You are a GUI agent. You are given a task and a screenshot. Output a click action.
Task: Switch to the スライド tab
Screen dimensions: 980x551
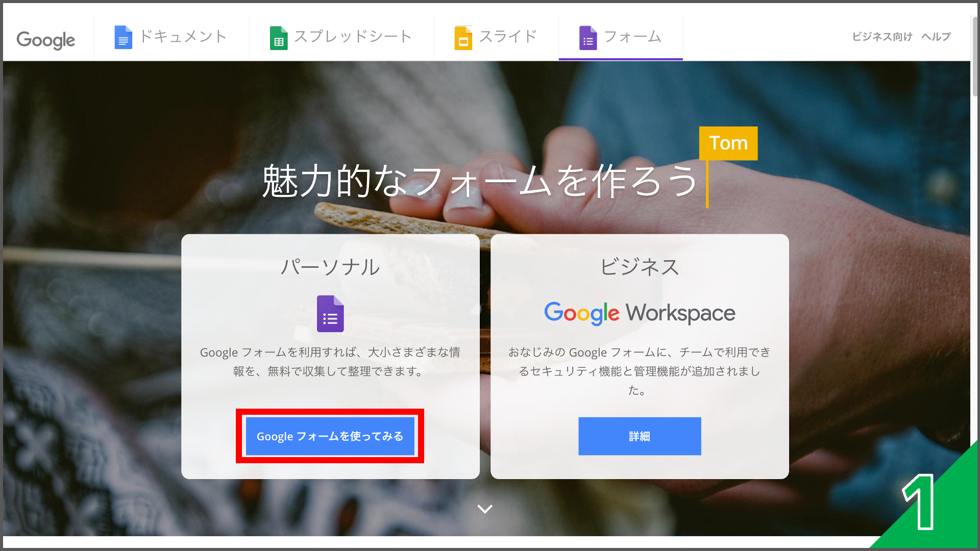[x=496, y=37]
